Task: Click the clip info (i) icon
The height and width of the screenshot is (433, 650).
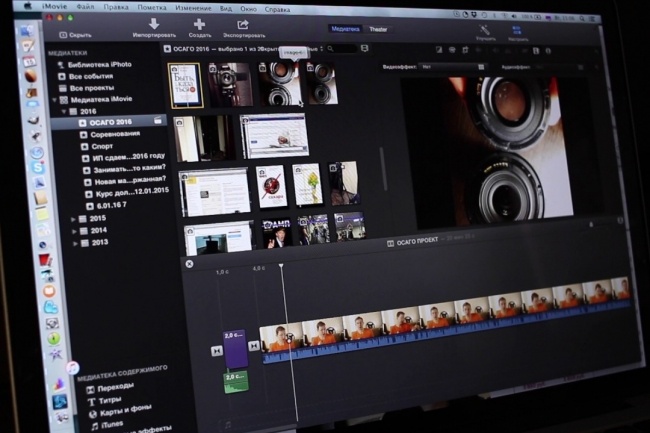Action: 548,51
